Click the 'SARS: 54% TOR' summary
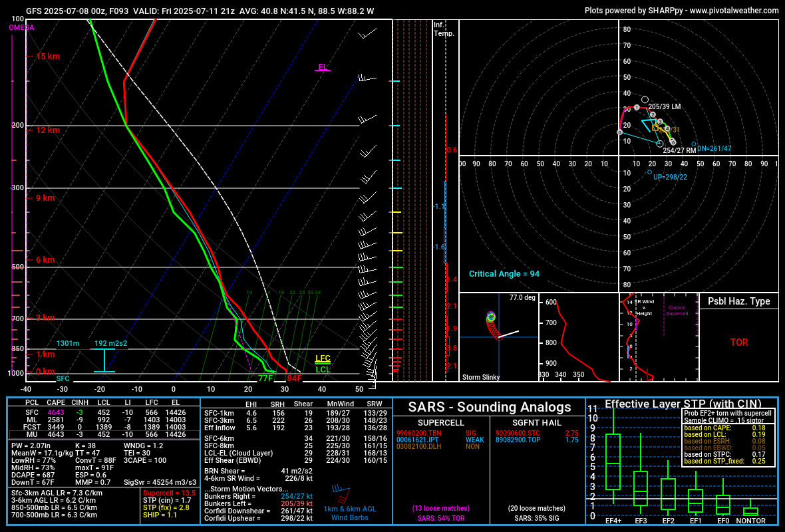Screen dimensions: 785x532 pyautogui.click(x=441, y=518)
